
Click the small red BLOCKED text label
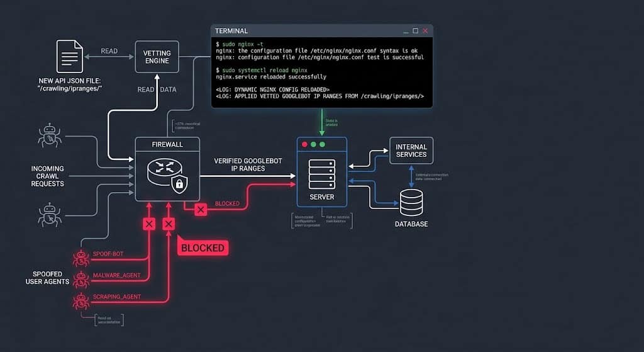point(227,203)
